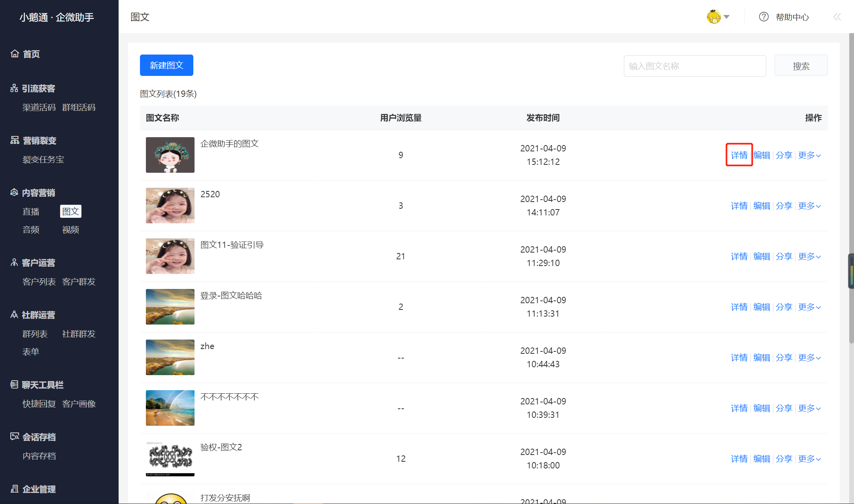Click thumbnail of 登录-图文哈哈哈

pyautogui.click(x=170, y=307)
